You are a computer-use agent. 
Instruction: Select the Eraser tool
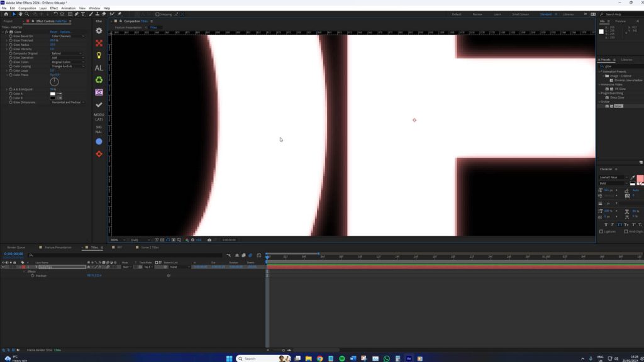click(x=104, y=14)
